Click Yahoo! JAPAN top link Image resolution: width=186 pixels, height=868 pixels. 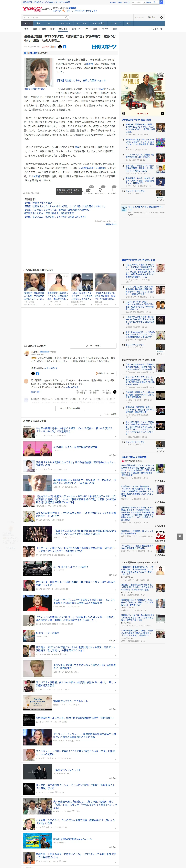click(x=116, y=2)
